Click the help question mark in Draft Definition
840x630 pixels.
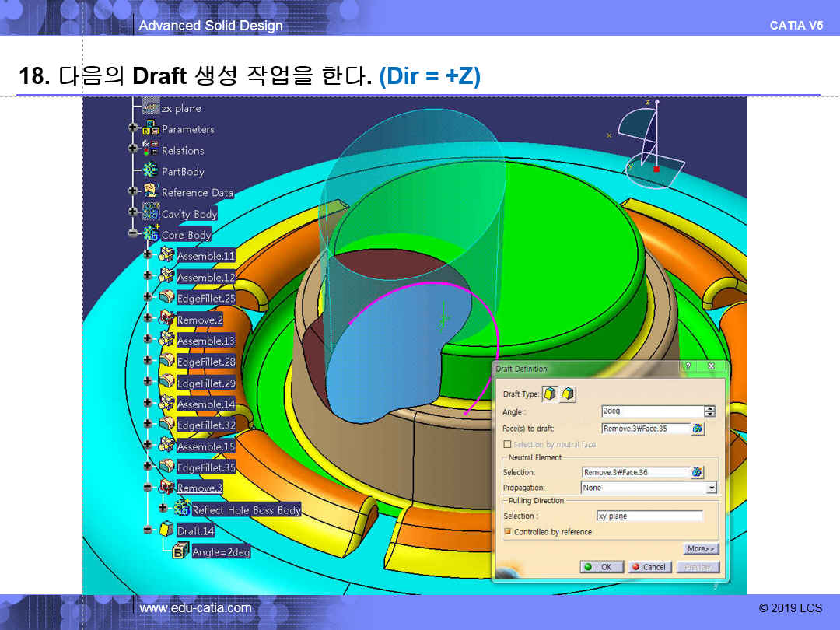(688, 366)
